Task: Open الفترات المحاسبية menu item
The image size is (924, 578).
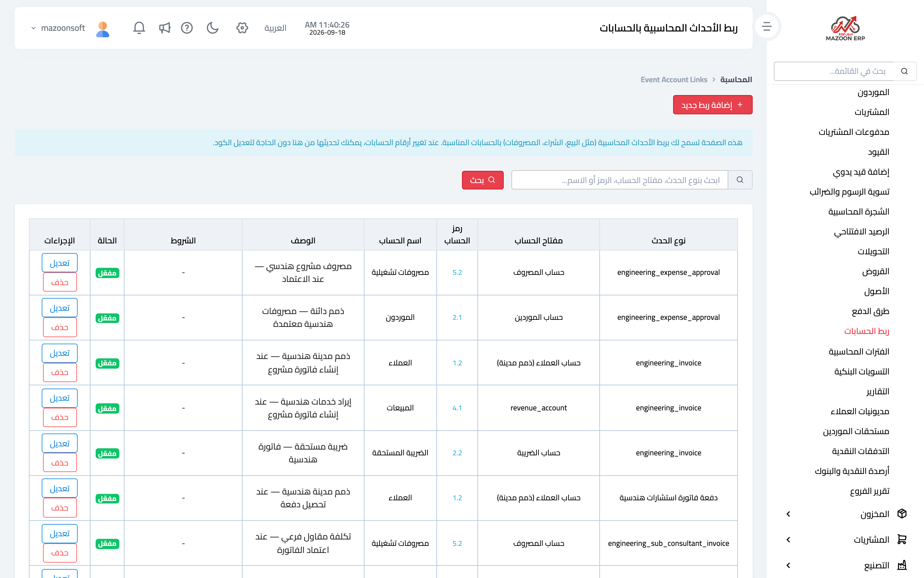Action: [x=859, y=351]
